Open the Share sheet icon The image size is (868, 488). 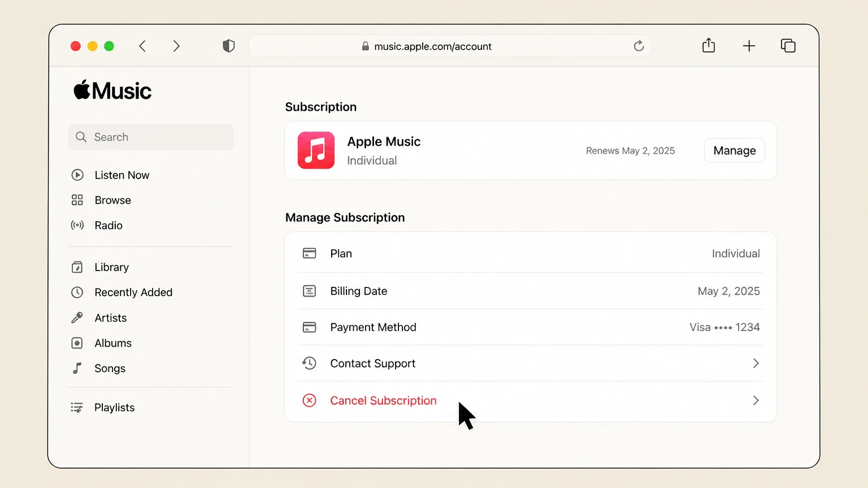(709, 46)
